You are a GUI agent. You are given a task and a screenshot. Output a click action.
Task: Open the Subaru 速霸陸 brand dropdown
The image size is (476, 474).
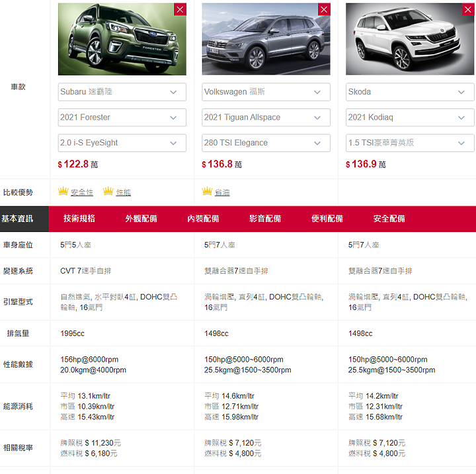[x=122, y=92]
